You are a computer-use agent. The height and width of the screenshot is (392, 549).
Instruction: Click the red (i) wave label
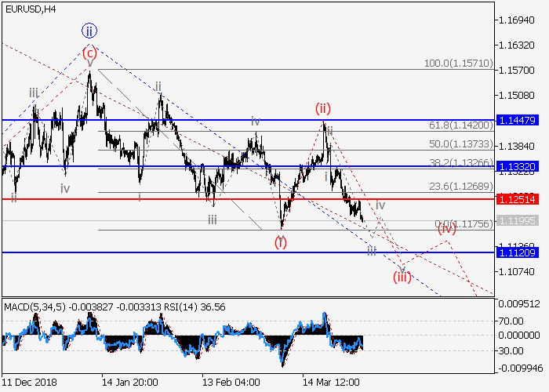pos(280,242)
